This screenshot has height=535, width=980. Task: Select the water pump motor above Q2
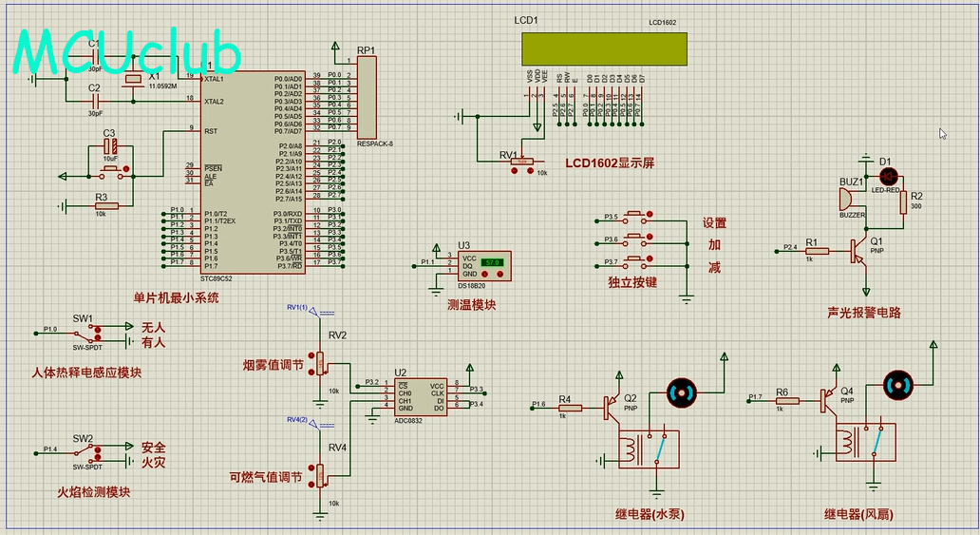(680, 392)
